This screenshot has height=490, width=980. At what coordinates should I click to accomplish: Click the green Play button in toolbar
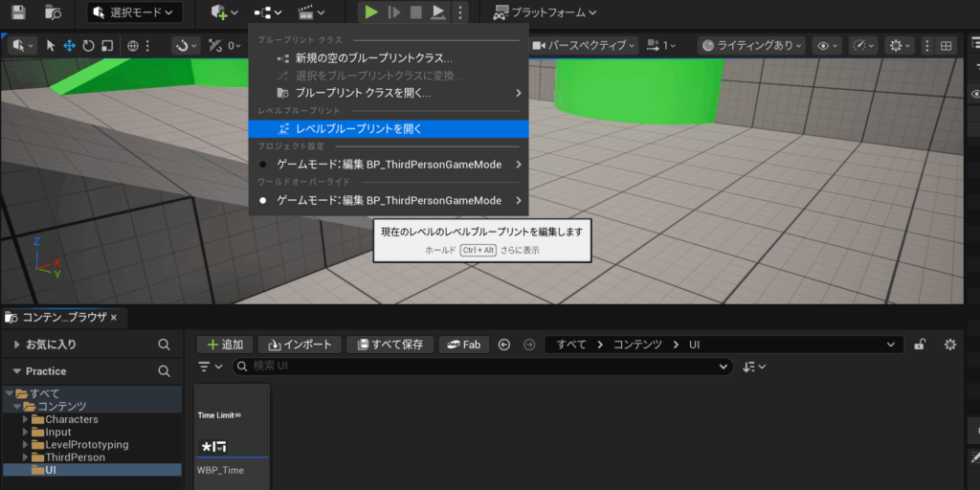(x=370, y=12)
